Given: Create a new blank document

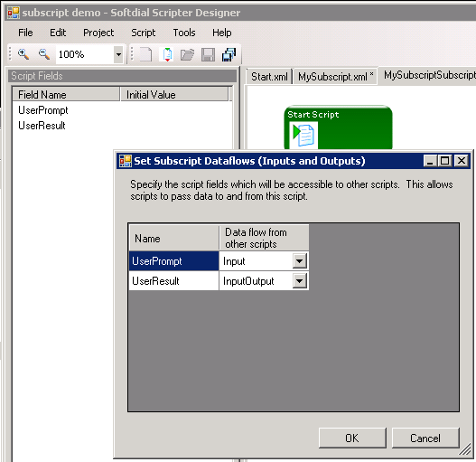Looking at the screenshot, I should (145, 55).
